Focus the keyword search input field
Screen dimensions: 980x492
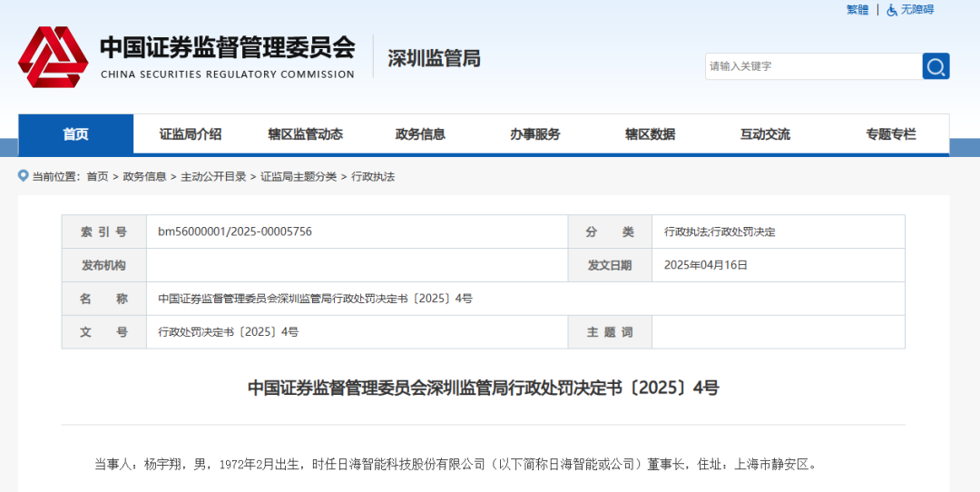[x=814, y=66]
